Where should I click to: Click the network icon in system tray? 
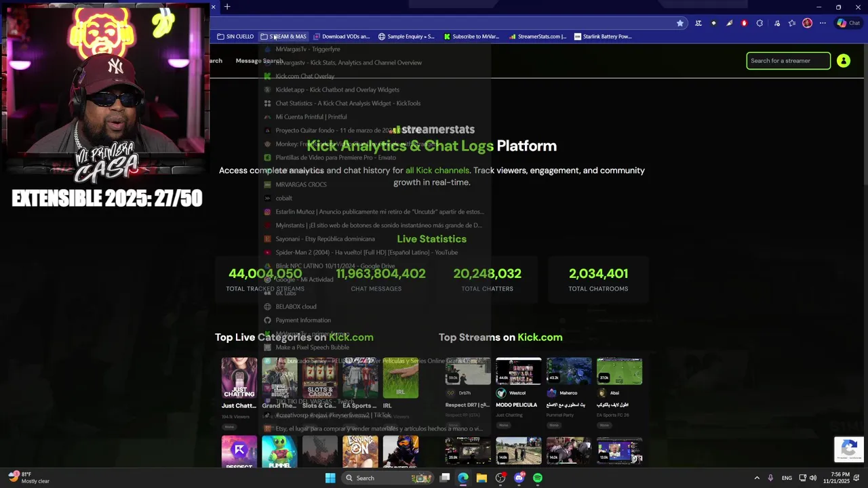tap(802, 478)
